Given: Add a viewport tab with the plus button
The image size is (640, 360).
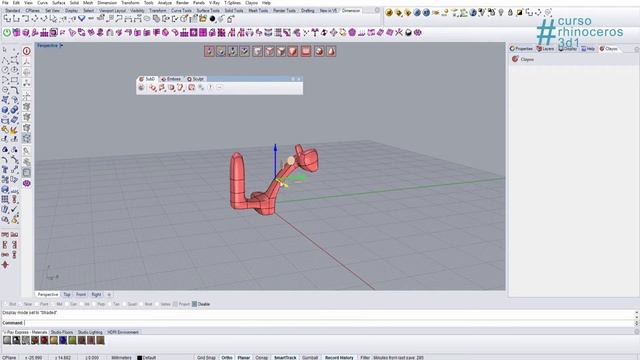Looking at the screenshot, I should (109, 294).
